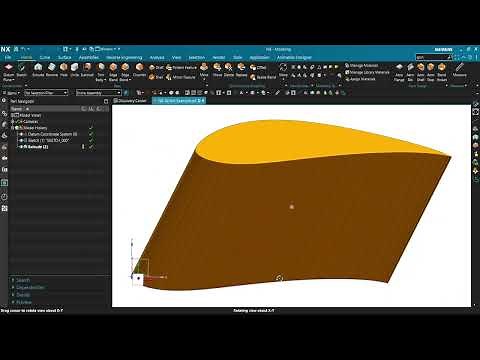Click the Assign Materials button
The height and width of the screenshot is (360, 480).
(x=360, y=79)
